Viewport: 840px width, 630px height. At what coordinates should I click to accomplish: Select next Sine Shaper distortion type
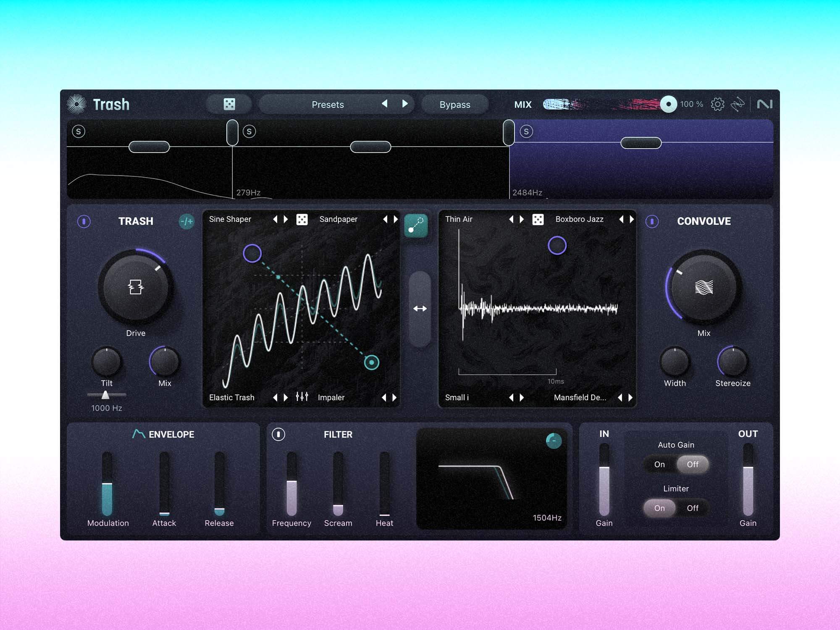[x=286, y=219]
